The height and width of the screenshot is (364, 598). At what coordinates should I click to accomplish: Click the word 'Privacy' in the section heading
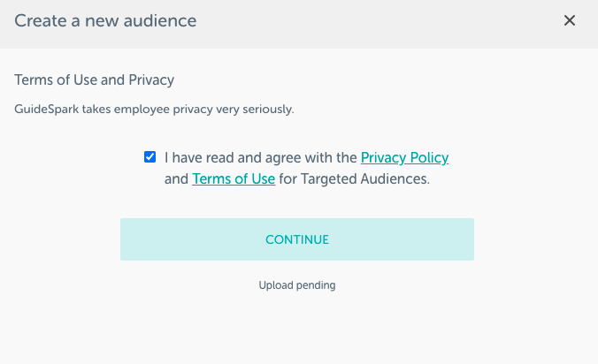tap(150, 80)
